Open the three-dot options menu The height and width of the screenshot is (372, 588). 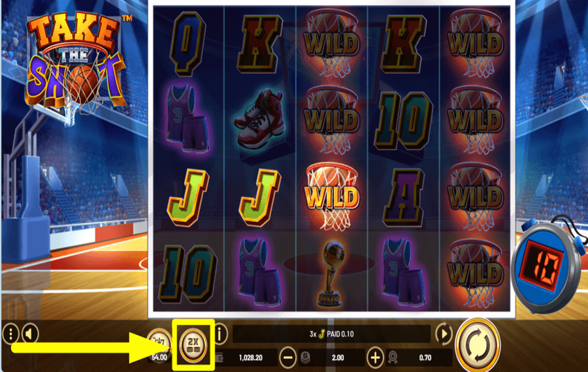[x=11, y=333]
